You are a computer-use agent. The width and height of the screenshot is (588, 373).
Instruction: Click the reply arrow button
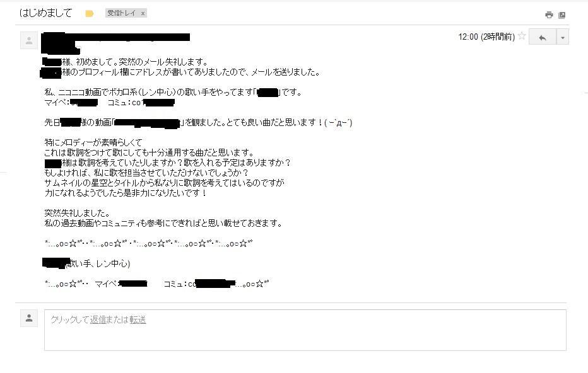pos(542,37)
